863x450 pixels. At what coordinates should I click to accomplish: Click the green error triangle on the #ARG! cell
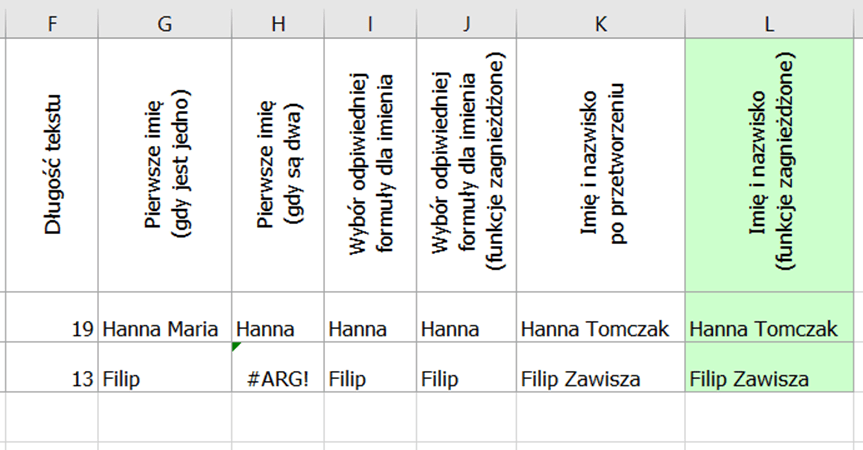point(236,347)
